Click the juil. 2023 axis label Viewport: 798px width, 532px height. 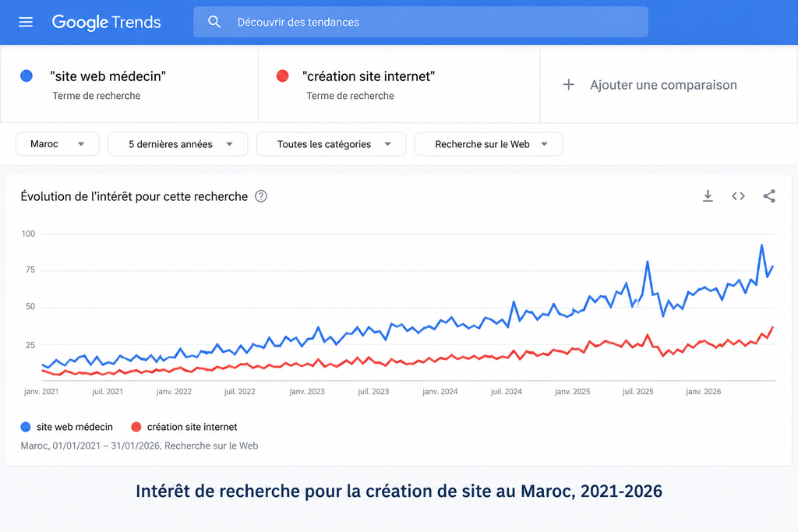coord(373,392)
